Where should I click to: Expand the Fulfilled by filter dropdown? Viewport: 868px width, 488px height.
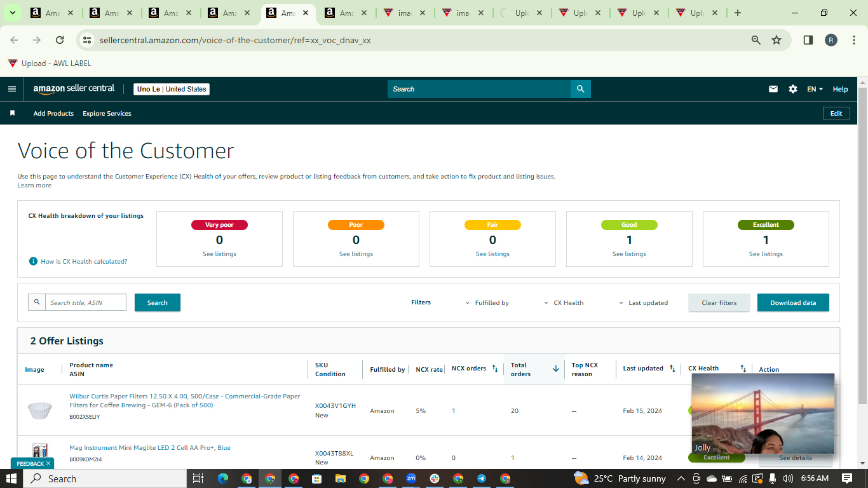click(x=487, y=303)
